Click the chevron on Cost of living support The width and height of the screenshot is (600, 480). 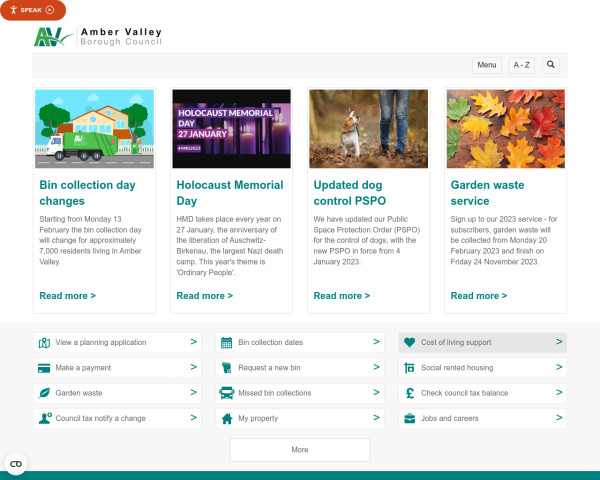[559, 341]
